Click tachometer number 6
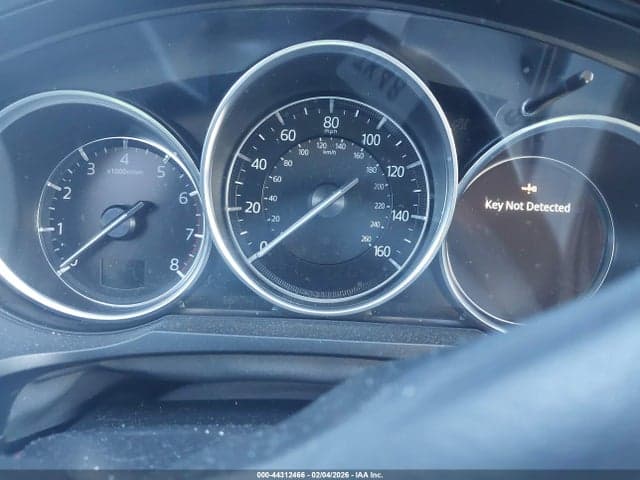The image size is (640, 480). point(183,198)
